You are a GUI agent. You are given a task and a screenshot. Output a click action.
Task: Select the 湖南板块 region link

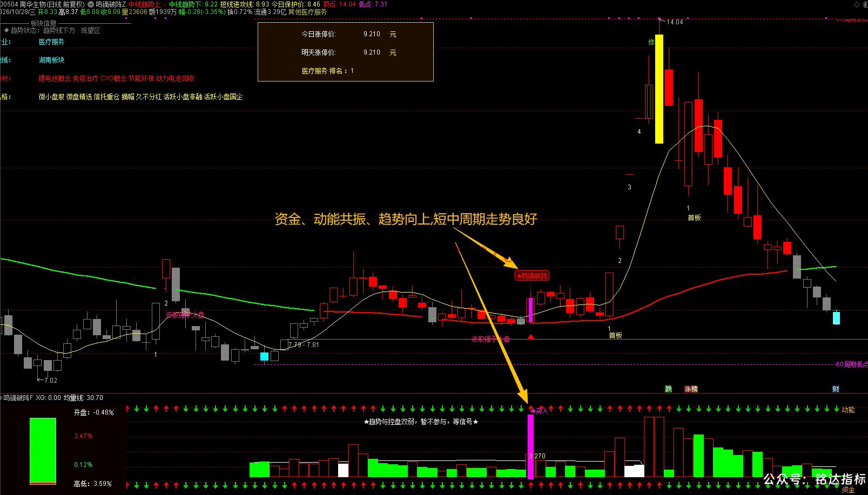tap(51, 60)
